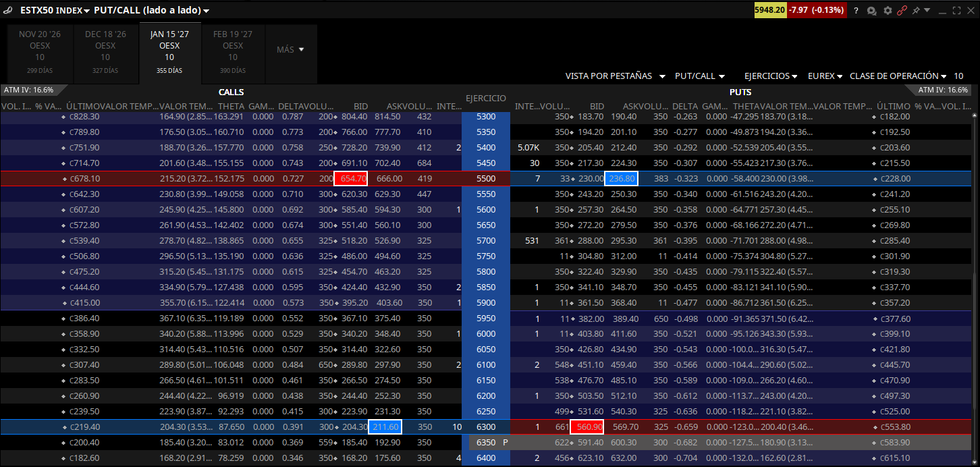Viewport: 980px width, 467px height.
Task: Click the put open interest 531
Action: click(x=532, y=241)
